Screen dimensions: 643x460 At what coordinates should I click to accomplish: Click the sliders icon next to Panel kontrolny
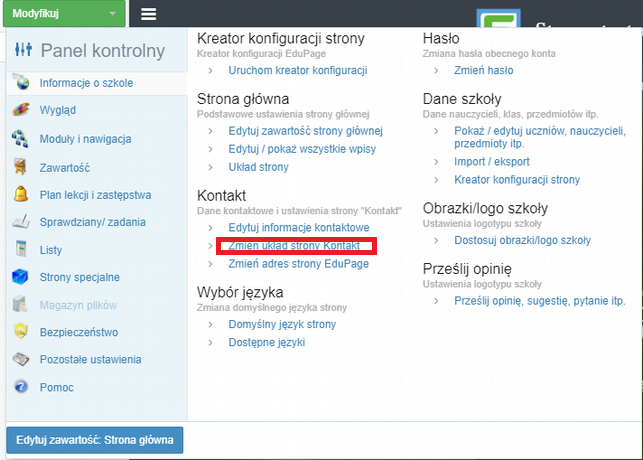pos(23,49)
